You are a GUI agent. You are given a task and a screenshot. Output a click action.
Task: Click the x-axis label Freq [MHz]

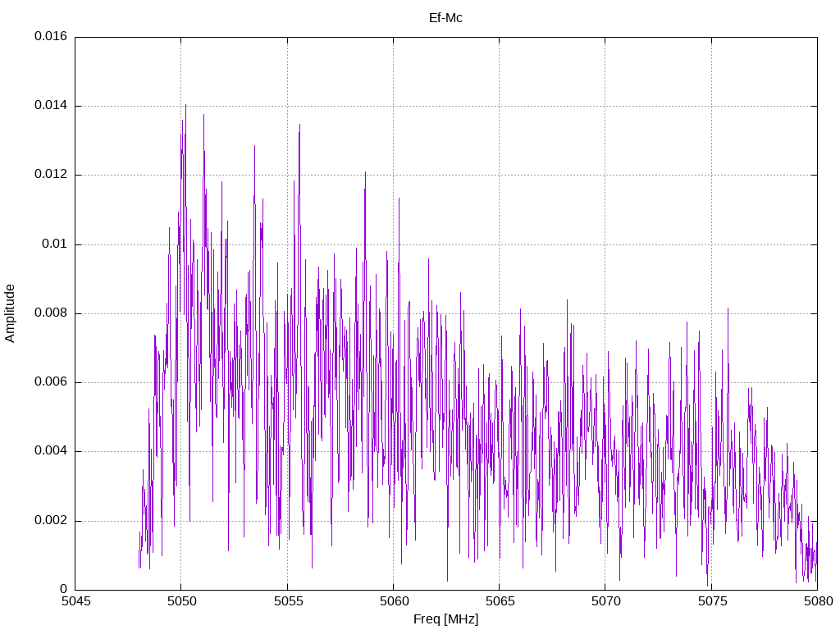[445, 619]
